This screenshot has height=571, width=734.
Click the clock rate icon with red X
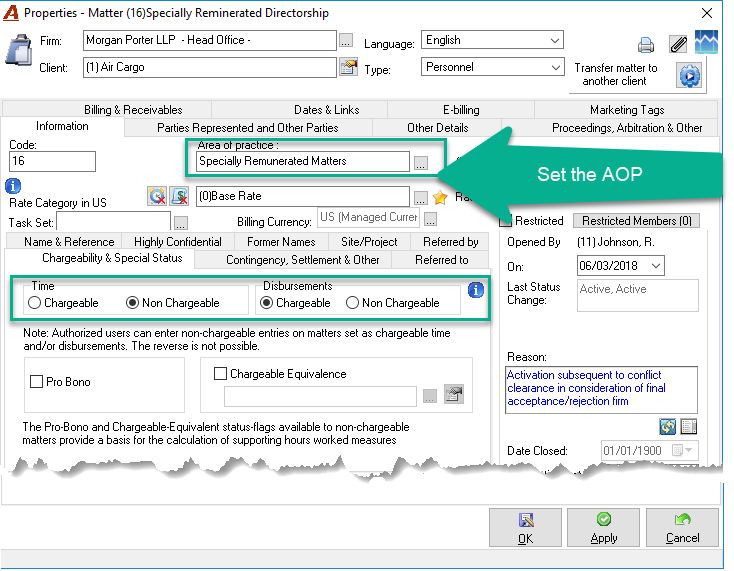[x=157, y=196]
